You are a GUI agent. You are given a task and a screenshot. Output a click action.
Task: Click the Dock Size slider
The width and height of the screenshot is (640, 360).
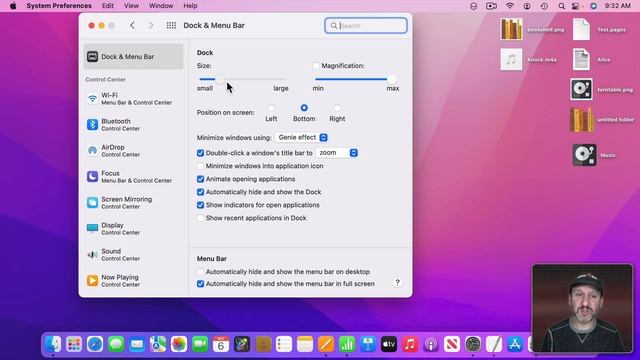[243, 79]
